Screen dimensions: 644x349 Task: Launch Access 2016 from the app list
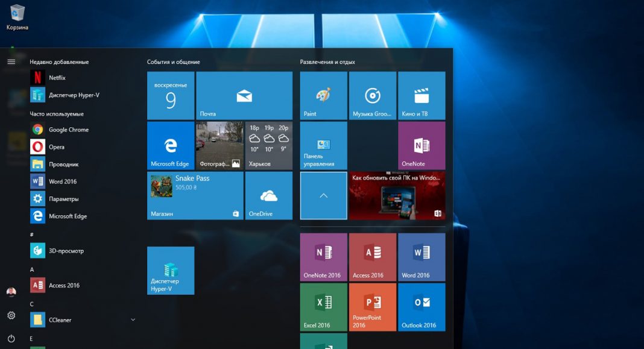[x=82, y=285]
